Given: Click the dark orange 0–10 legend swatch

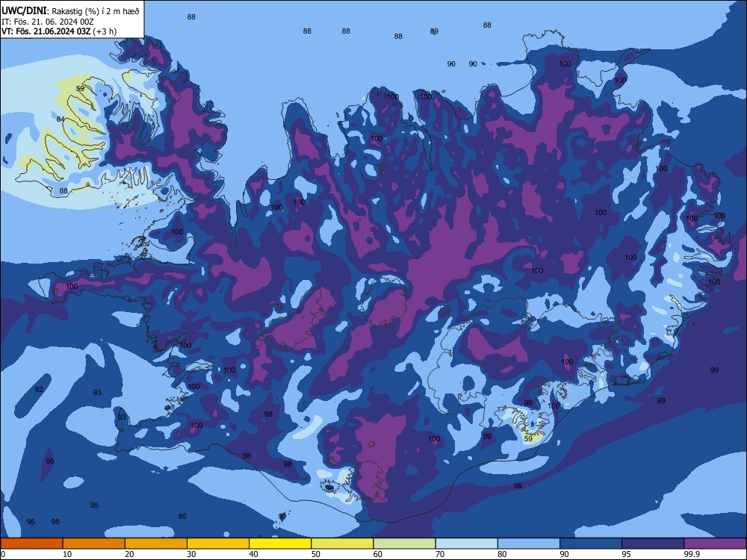Looking at the screenshot, I should [31, 544].
